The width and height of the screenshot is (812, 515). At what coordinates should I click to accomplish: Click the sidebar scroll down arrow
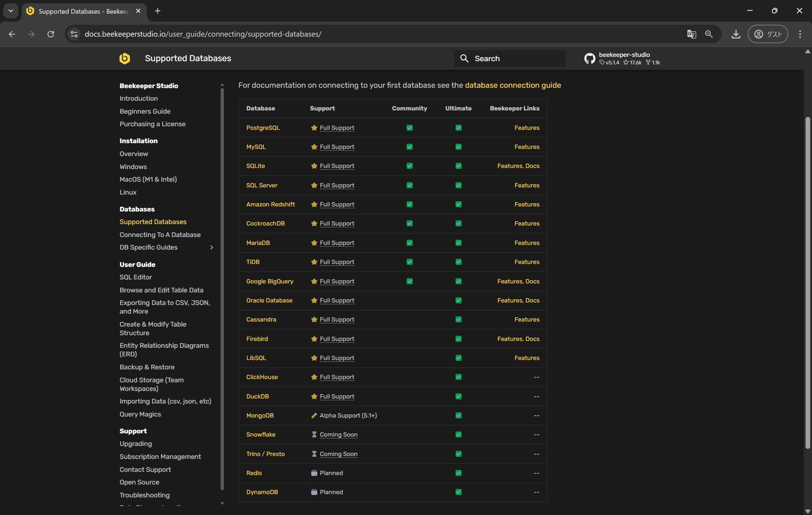tap(222, 503)
